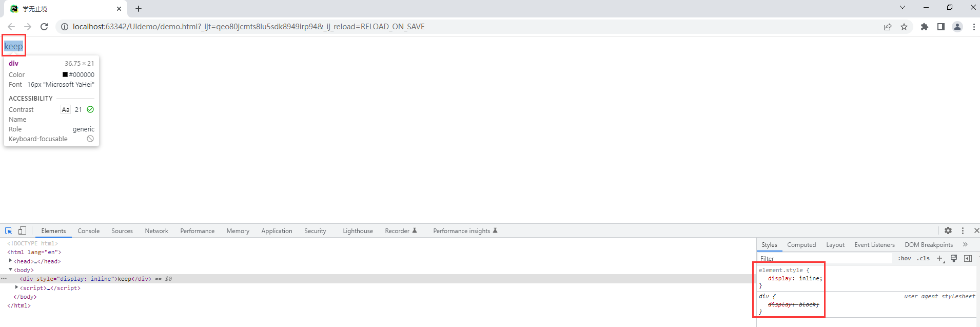Screen dimensions: 980x327
Task: Add a new style rule
Action: tap(939, 259)
